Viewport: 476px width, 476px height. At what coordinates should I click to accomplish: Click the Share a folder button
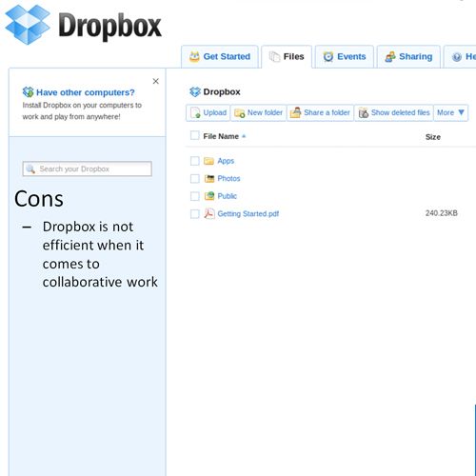pyautogui.click(x=320, y=112)
